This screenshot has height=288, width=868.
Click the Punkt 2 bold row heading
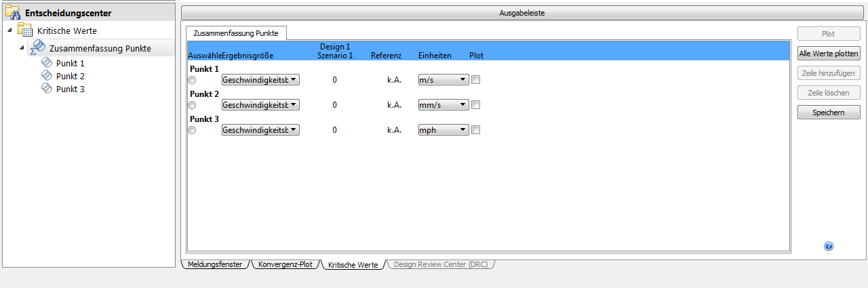point(204,94)
